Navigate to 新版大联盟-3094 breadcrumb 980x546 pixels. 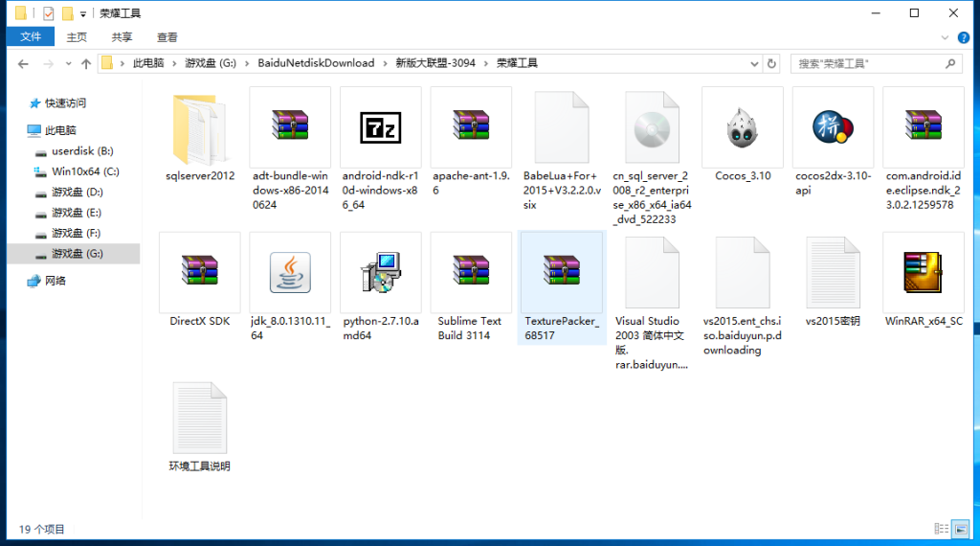[x=435, y=63]
